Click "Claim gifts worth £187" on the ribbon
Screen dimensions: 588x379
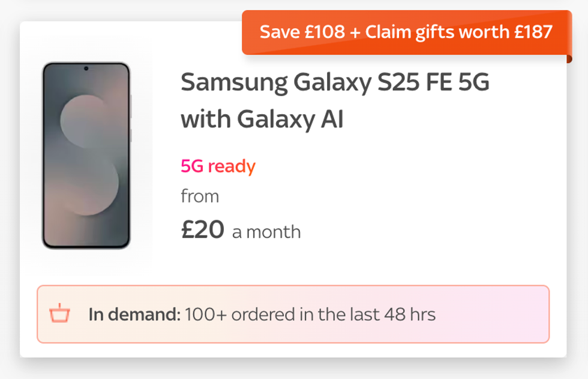pos(459,32)
